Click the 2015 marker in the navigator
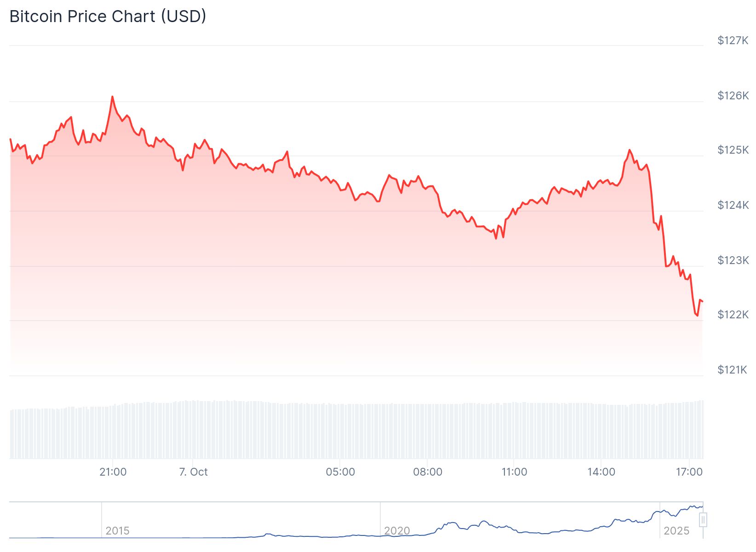 [x=117, y=531]
